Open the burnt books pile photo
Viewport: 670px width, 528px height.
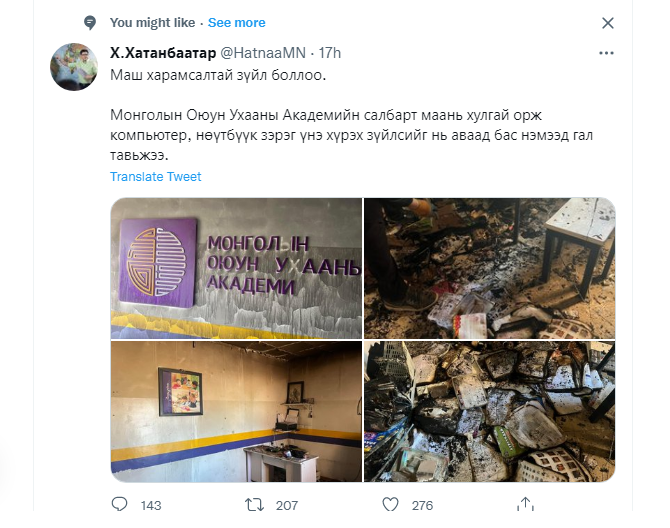[490, 411]
